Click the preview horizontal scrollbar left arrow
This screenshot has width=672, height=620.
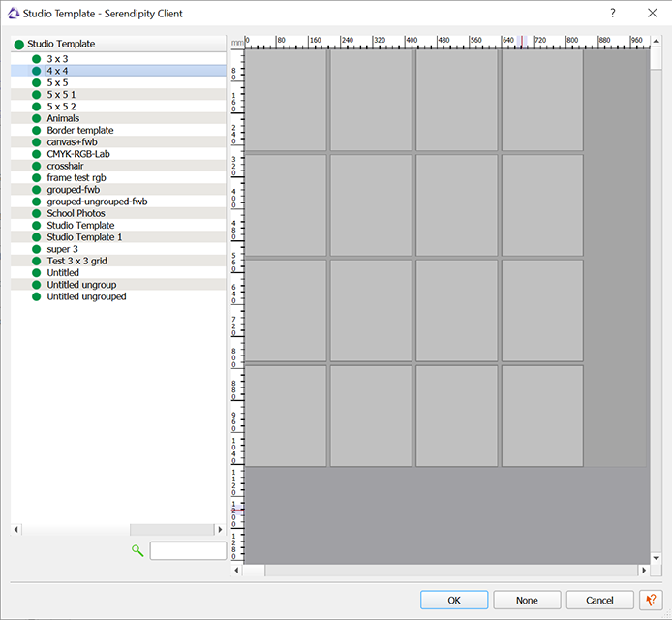pos(236,571)
